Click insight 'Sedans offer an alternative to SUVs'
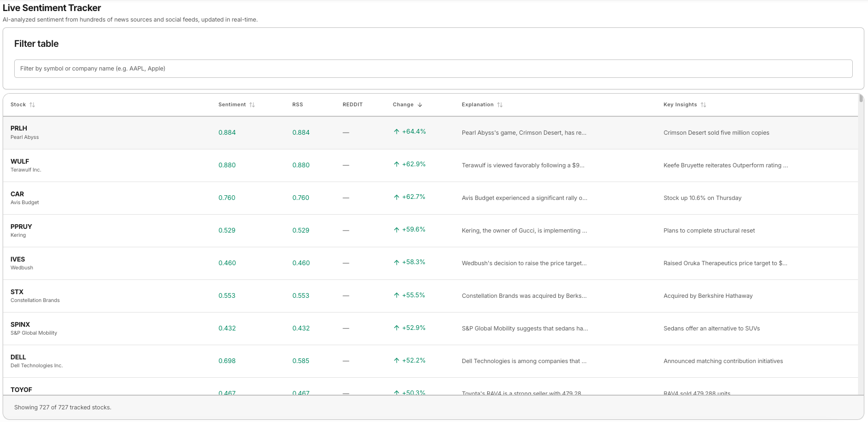 pos(712,328)
